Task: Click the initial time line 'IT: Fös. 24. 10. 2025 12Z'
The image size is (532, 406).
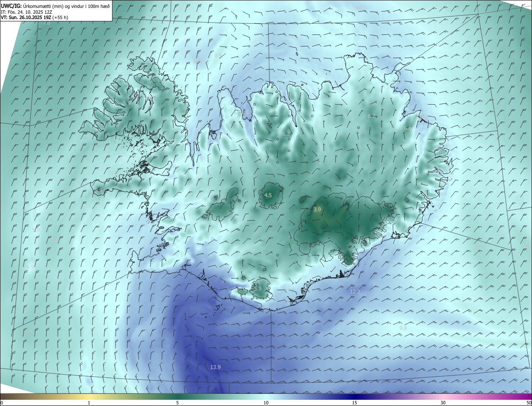Action: pyautogui.click(x=26, y=12)
